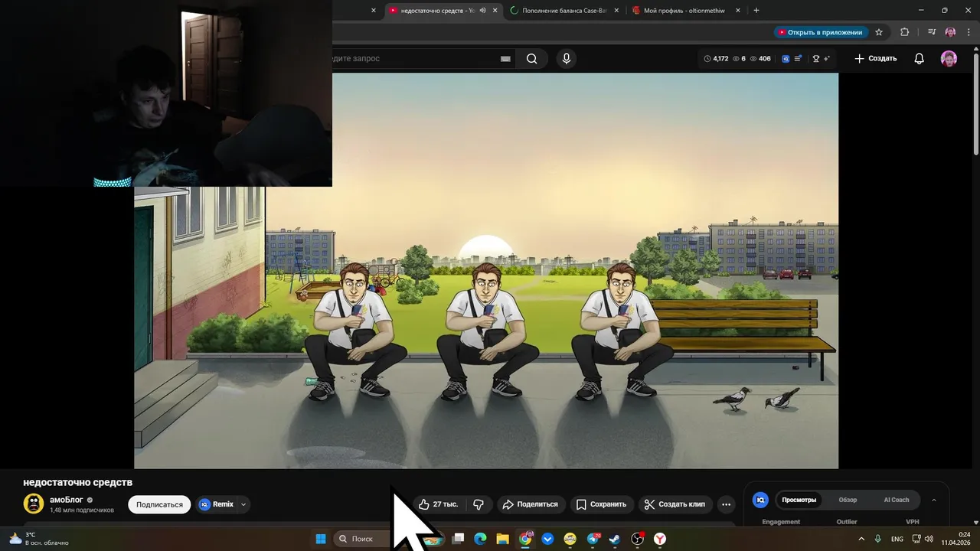The height and width of the screenshot is (551, 980).
Task: Open weather widget 3°C on taskbar
Action: click(x=38, y=539)
